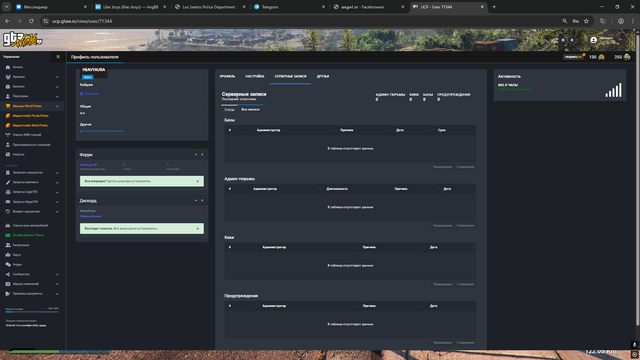The image size is (640, 360).
Task: Collapse the Форум panel with its arrow
Action: pos(196,155)
